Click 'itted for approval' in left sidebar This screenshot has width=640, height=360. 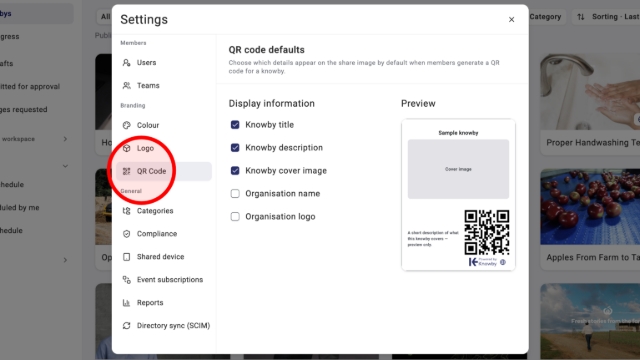[30, 87]
